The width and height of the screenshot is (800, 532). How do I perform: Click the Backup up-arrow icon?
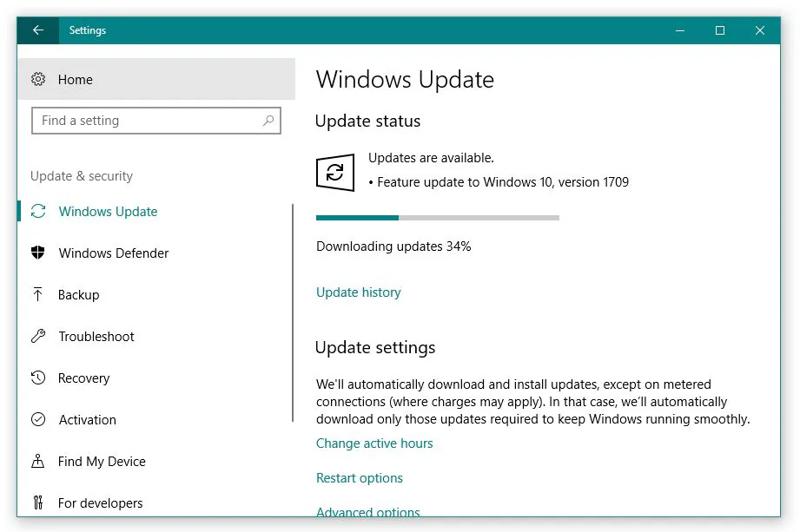(x=37, y=294)
